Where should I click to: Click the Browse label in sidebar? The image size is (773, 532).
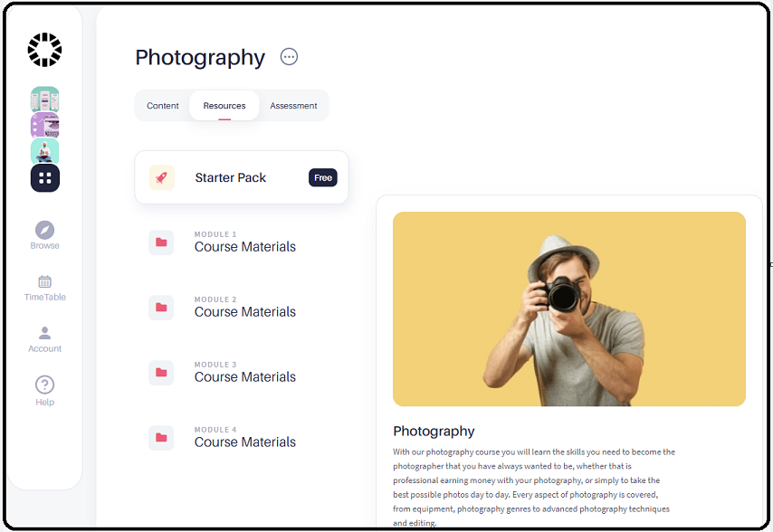[45, 245]
